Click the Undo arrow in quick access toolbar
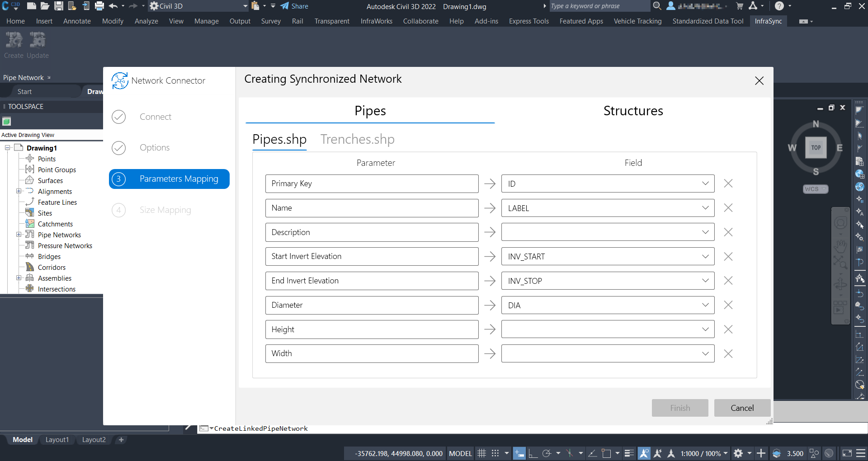868x461 pixels. click(113, 6)
